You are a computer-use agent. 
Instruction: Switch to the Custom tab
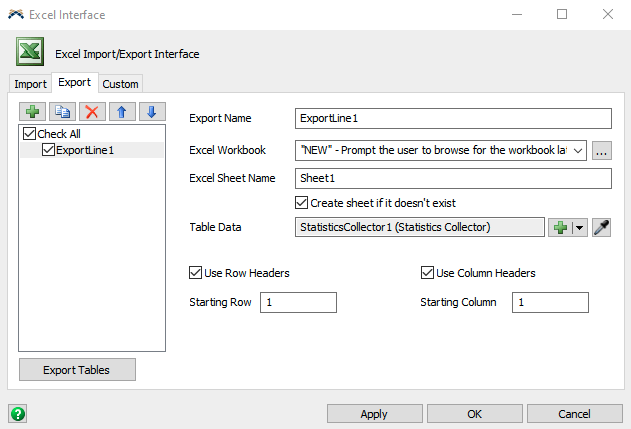coord(121,84)
